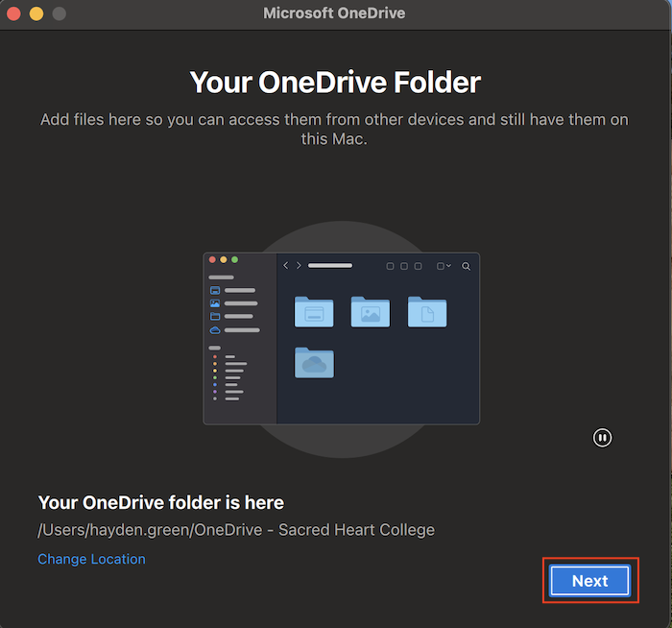The image size is (672, 628).
Task: Click the back chevron in illustrated Finder
Action: (x=286, y=266)
